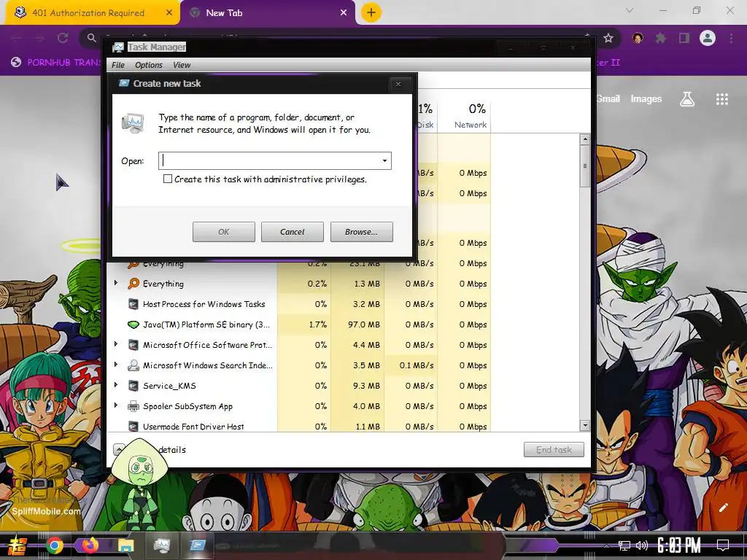Click the 0.1 MB/s disk value
Screen dimensions: 747x560
coord(417,365)
